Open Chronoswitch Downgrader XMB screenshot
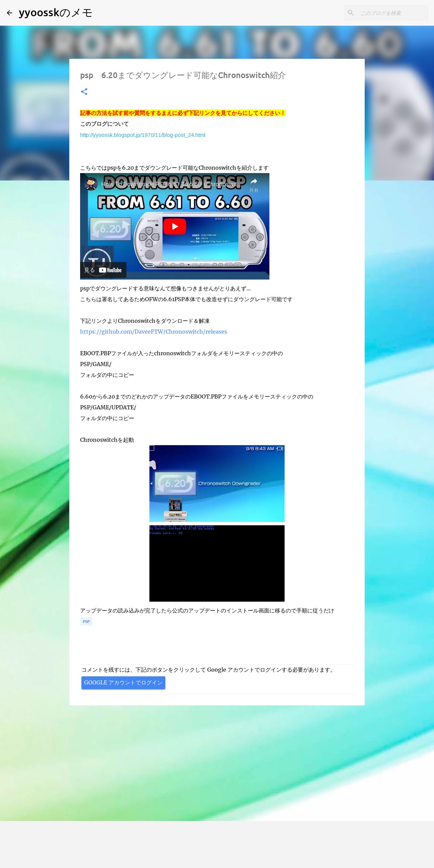This screenshot has height=868, width=434. [x=217, y=483]
